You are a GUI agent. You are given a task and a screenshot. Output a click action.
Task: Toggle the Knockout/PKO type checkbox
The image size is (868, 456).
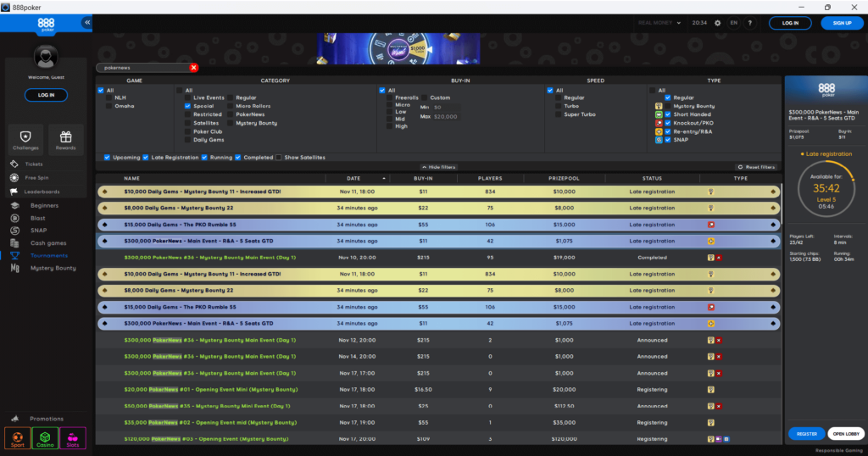(x=668, y=123)
